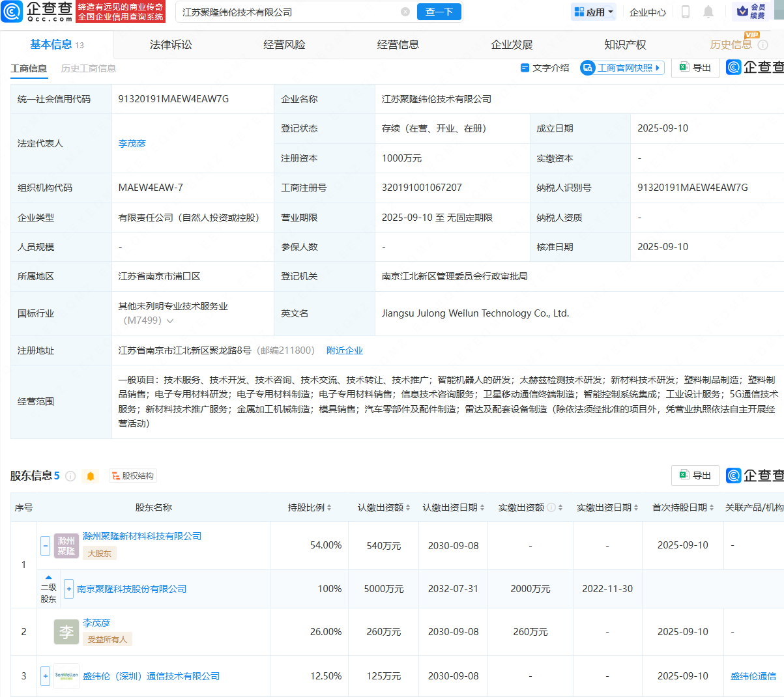Screen dimensions: 784x697
Task: Sort table by 持股比例 column
Action: coord(310,507)
